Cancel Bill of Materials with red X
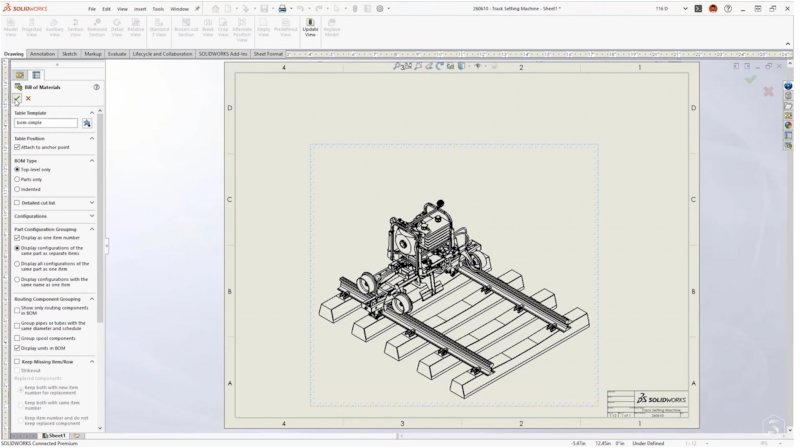 click(28, 98)
